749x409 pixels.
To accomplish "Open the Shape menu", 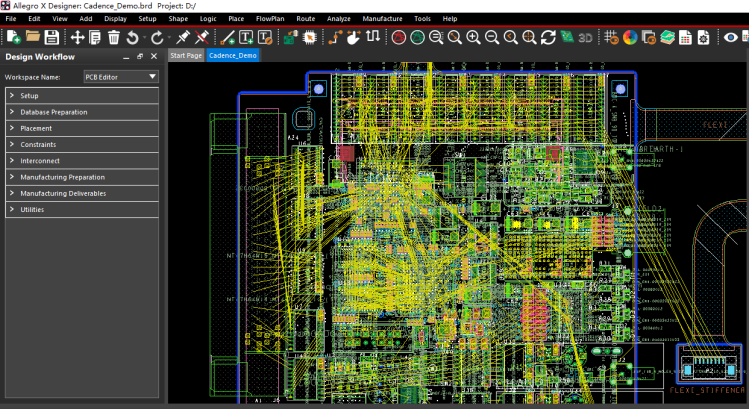I will [178, 19].
